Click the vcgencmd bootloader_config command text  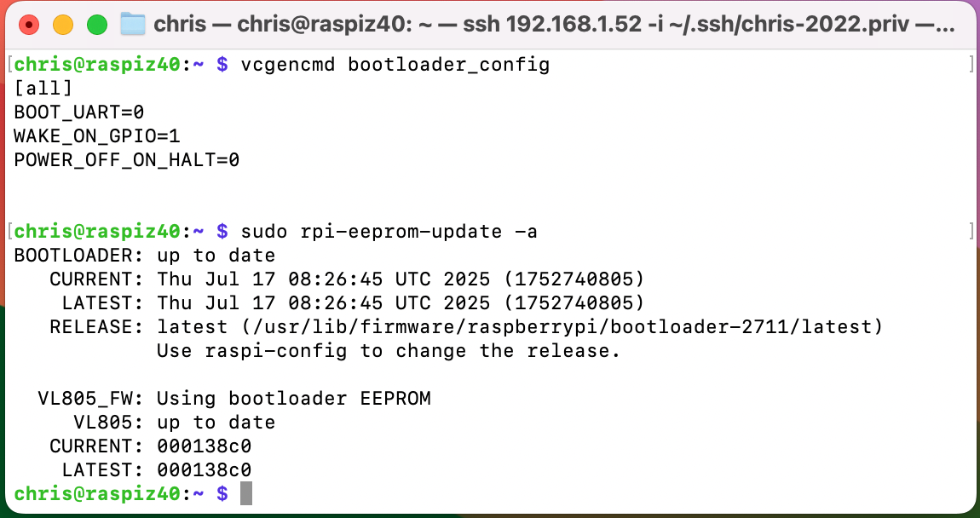pos(395,65)
